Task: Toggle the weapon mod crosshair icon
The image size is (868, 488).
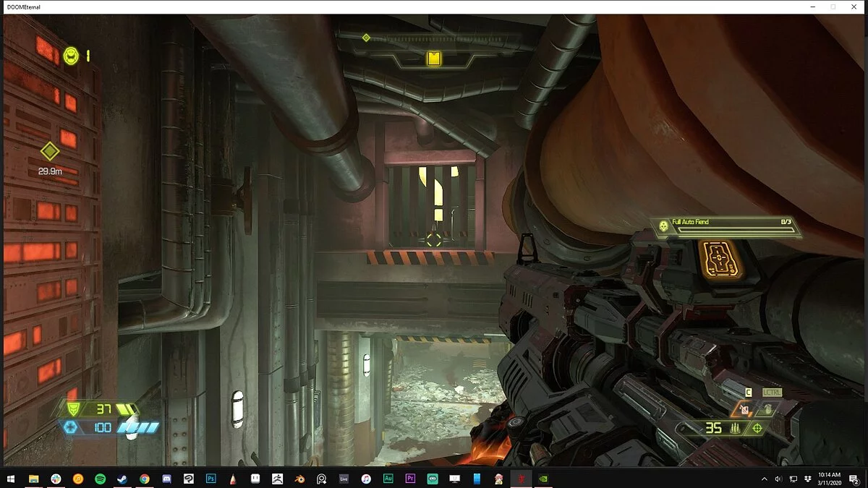Action: pyautogui.click(x=757, y=429)
